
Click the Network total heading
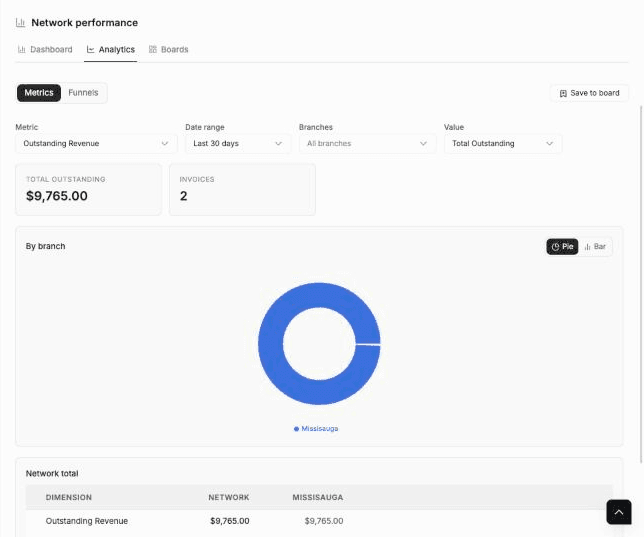click(52, 473)
